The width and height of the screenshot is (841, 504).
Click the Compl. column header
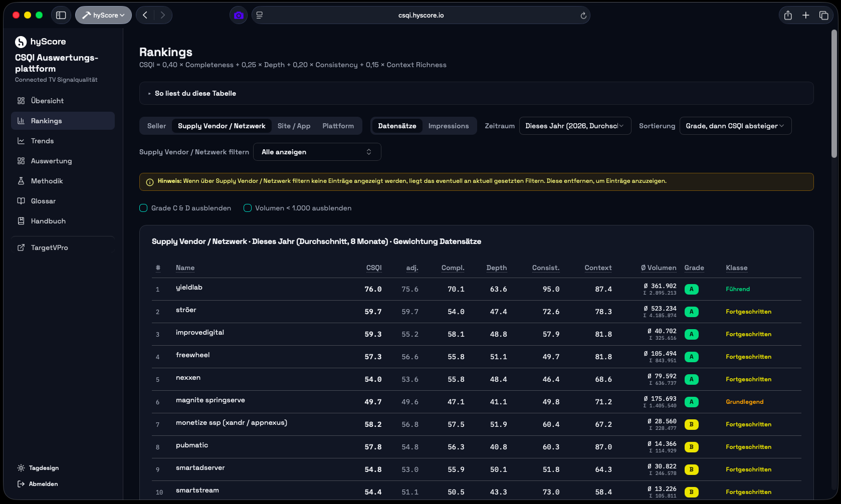[x=453, y=268]
